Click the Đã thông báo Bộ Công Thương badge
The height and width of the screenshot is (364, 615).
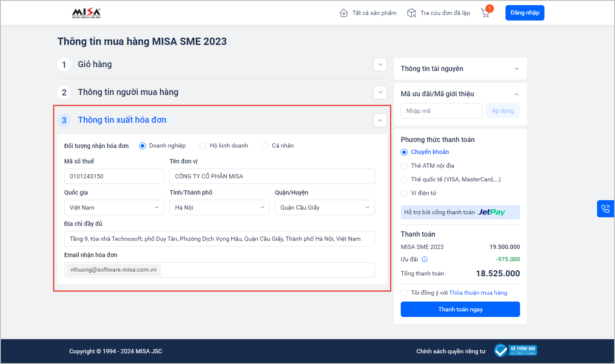515,351
